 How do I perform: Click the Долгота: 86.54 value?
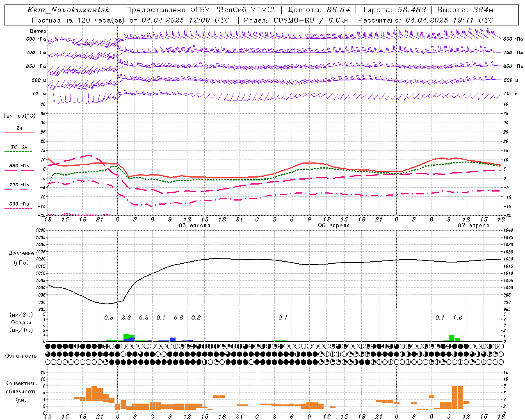[x=319, y=10]
